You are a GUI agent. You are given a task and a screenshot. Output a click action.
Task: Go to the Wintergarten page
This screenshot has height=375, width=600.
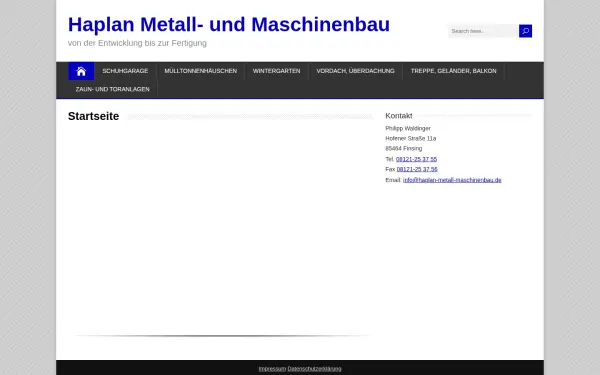(276, 71)
